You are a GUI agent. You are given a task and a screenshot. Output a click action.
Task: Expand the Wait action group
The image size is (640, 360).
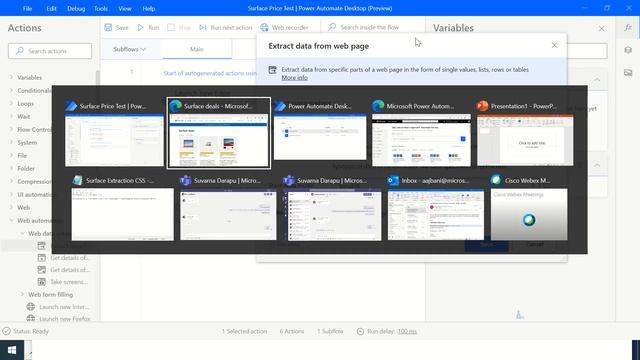(11, 116)
